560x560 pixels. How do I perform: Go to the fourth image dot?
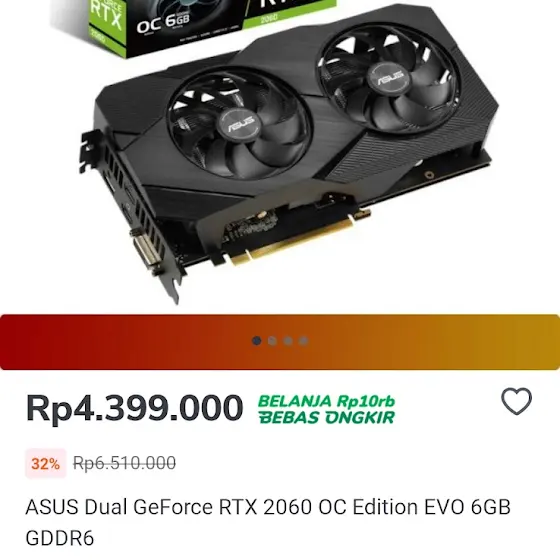pos(304,341)
